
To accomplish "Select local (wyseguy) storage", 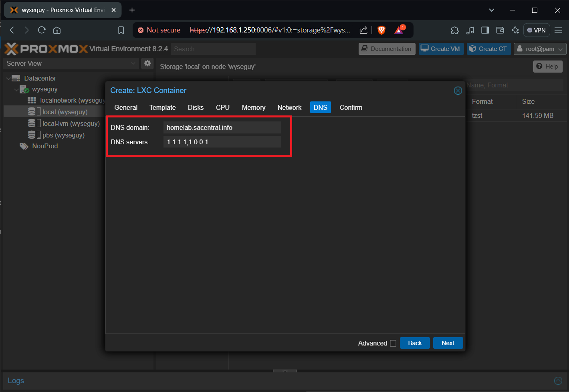I will (x=65, y=112).
